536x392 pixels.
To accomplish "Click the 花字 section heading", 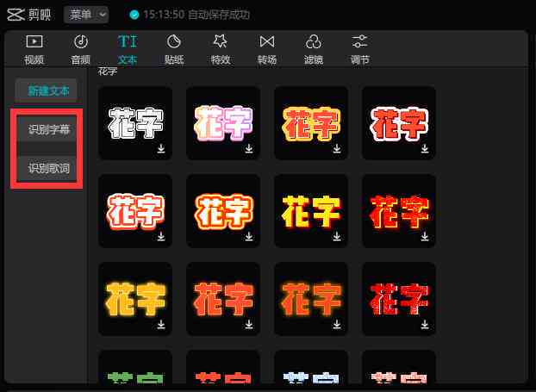I will coord(108,72).
